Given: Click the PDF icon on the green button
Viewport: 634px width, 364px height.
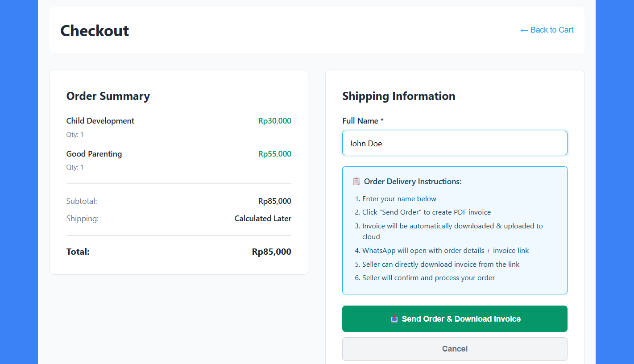Looking at the screenshot, I should (394, 318).
